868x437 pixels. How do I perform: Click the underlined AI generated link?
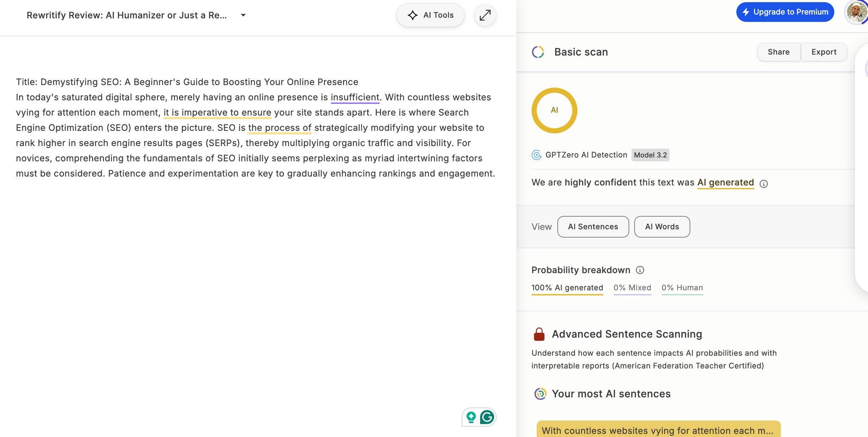pos(726,183)
